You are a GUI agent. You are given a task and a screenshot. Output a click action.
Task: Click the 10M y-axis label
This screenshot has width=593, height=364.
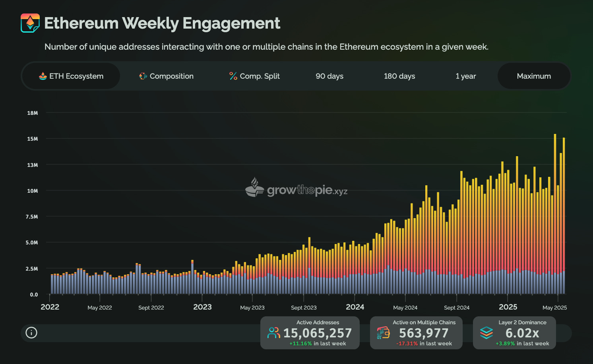(x=33, y=191)
